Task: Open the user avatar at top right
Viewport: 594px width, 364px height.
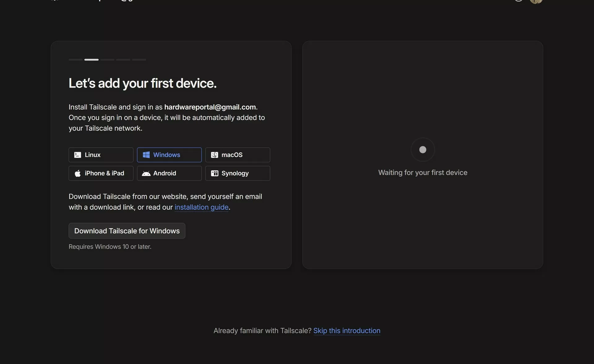Action: click(x=536, y=1)
